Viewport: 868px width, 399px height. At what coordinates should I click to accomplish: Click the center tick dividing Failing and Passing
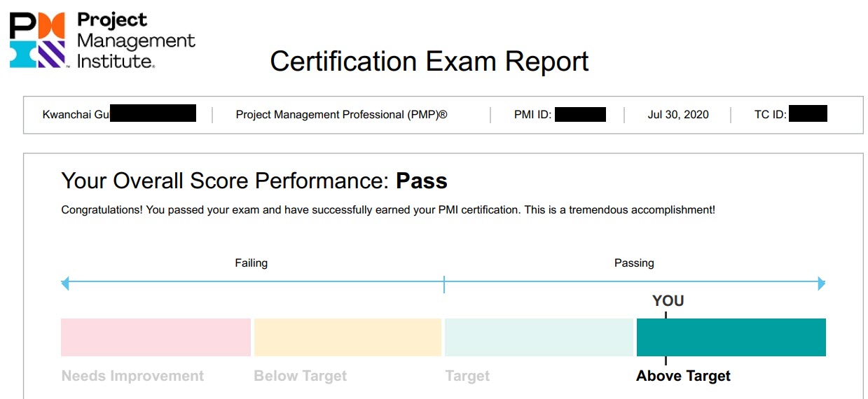(x=444, y=284)
